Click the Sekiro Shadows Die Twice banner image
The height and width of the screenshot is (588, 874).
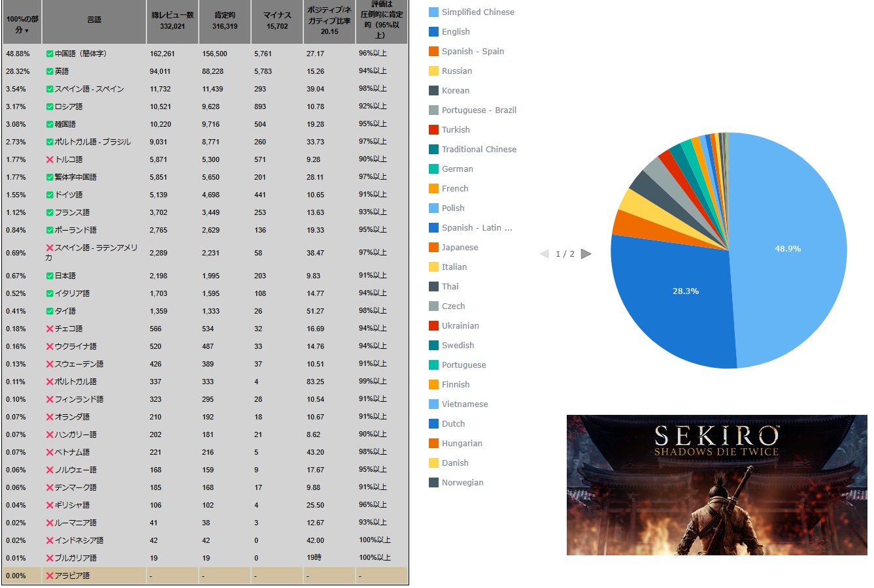716,485
